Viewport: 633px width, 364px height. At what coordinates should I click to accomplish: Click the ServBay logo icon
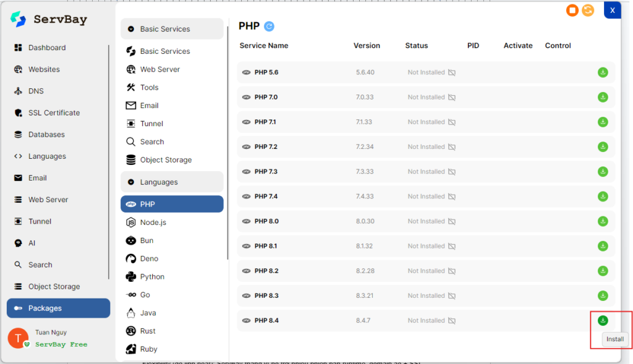tap(19, 19)
